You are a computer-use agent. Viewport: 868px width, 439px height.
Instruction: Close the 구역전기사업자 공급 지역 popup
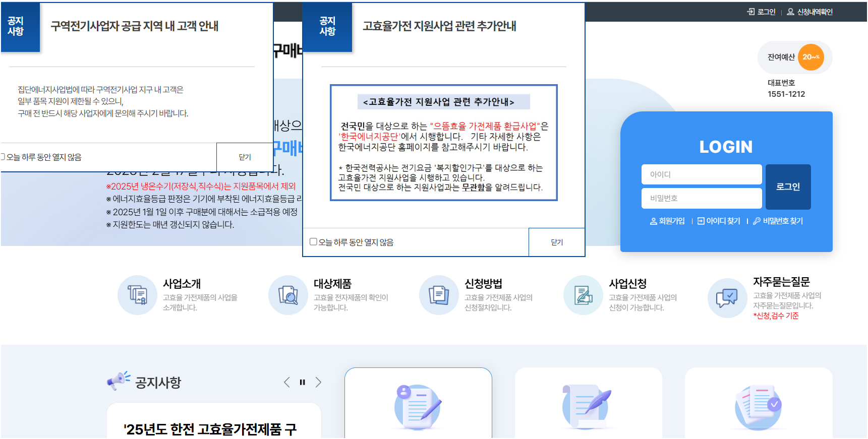(x=245, y=157)
